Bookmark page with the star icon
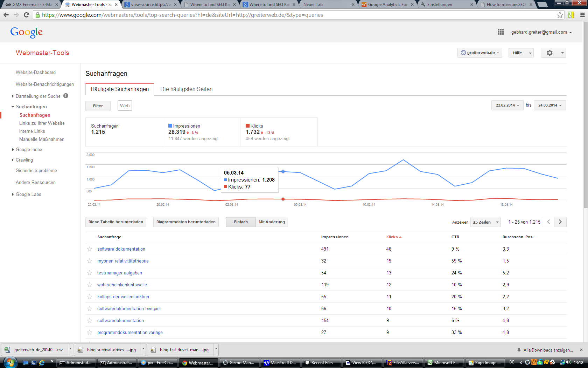The height and width of the screenshot is (368, 588). [x=560, y=15]
